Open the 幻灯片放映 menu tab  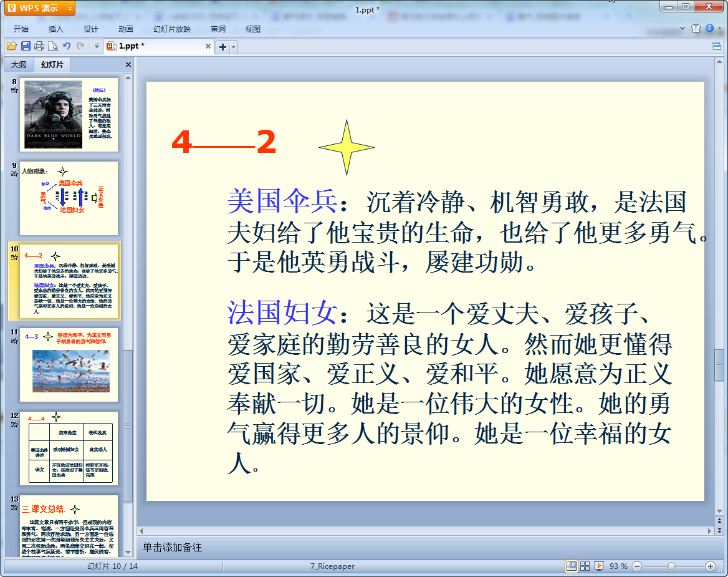click(x=172, y=29)
